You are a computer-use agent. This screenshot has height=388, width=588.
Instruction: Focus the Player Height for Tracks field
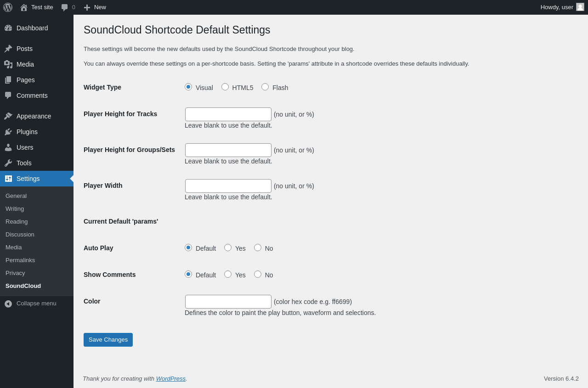click(x=228, y=114)
